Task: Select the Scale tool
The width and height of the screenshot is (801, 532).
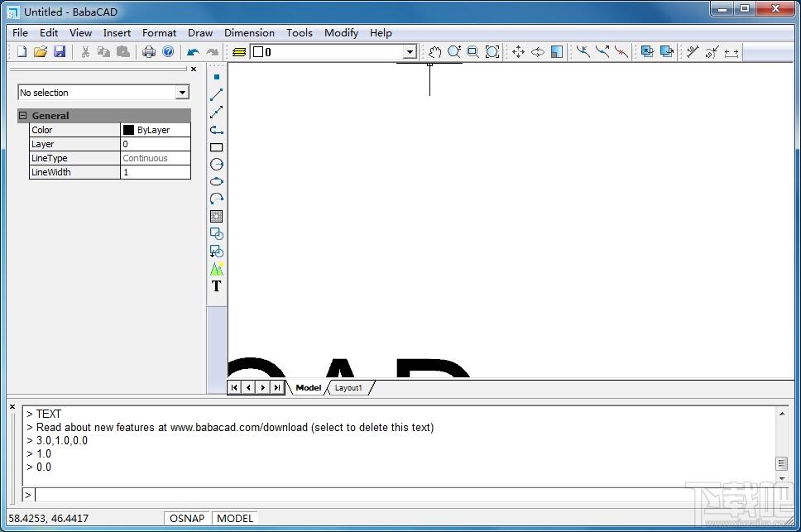Action: tap(557, 51)
